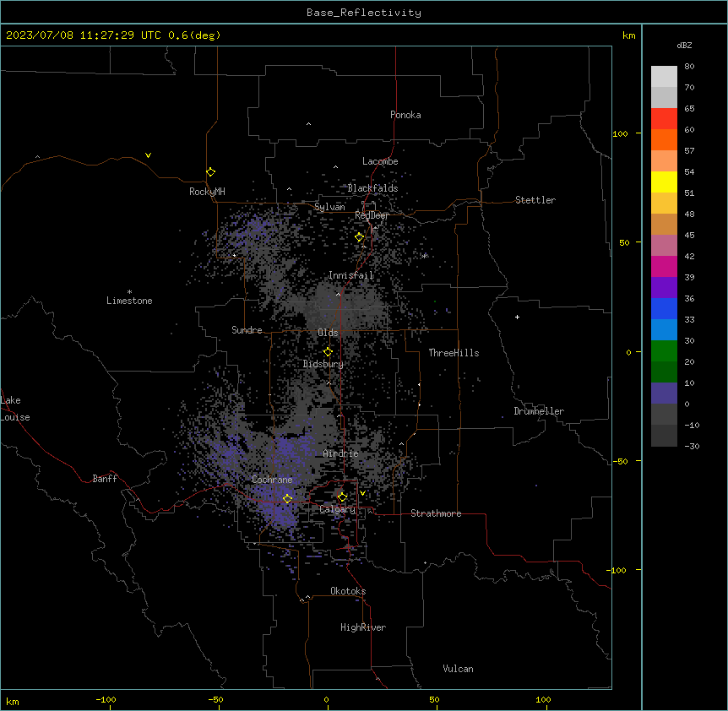
Task: Select the Innisfail city label
Action: (351, 275)
